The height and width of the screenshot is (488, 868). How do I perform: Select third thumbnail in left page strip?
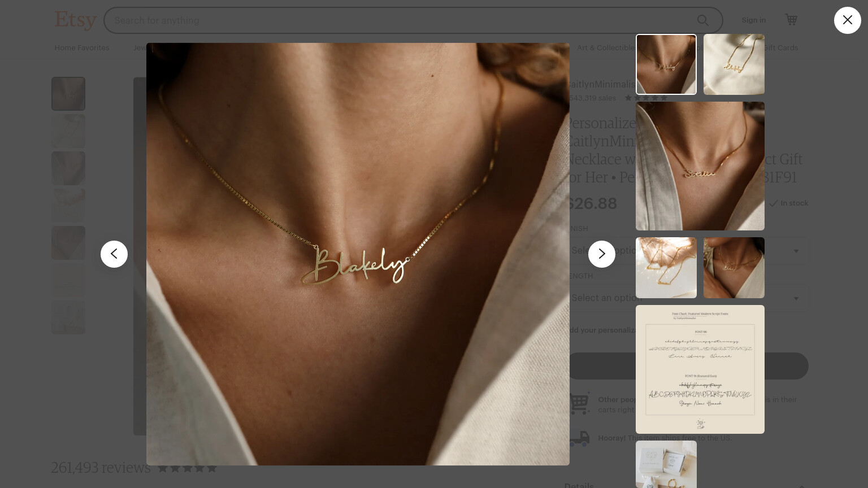click(68, 168)
